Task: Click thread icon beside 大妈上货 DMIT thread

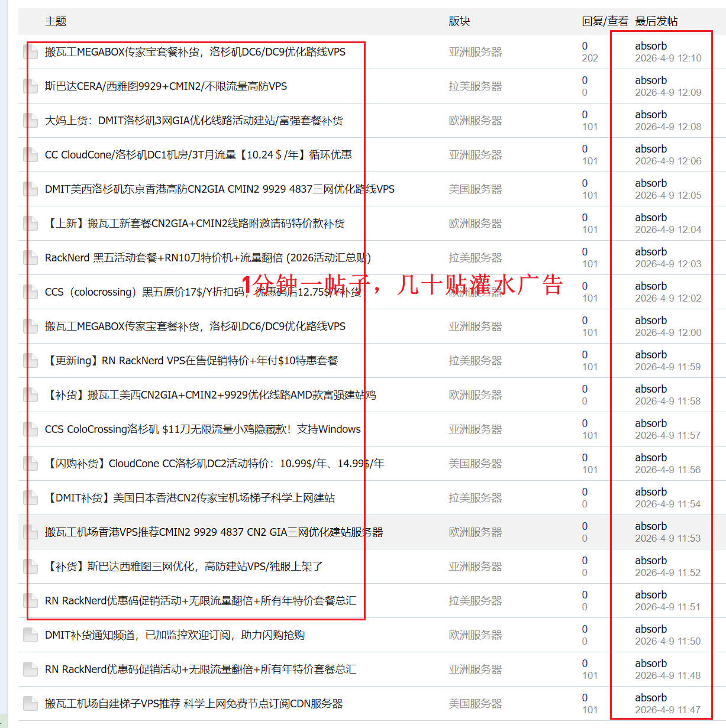Action: (x=30, y=121)
